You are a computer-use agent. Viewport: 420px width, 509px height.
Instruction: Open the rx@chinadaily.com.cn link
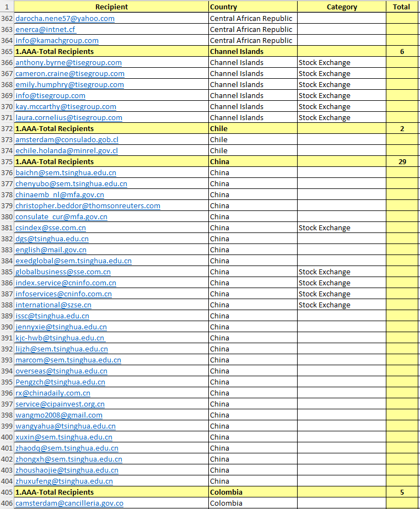coord(53,394)
